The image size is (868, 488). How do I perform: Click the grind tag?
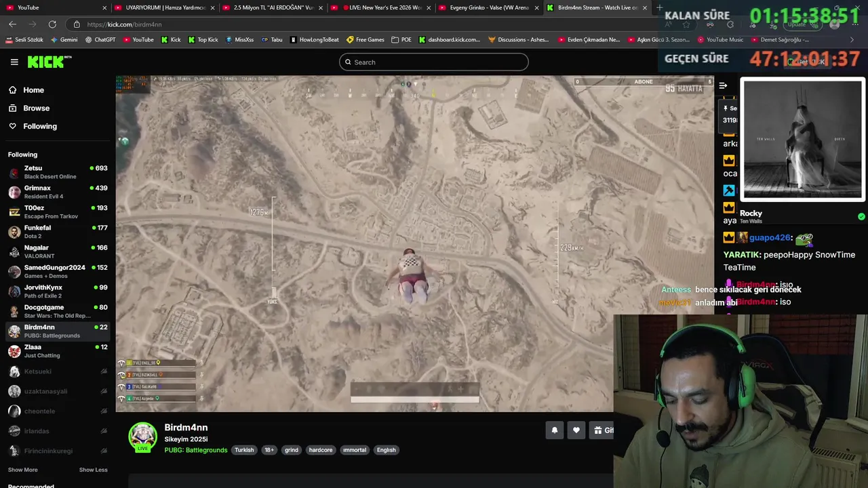click(292, 450)
